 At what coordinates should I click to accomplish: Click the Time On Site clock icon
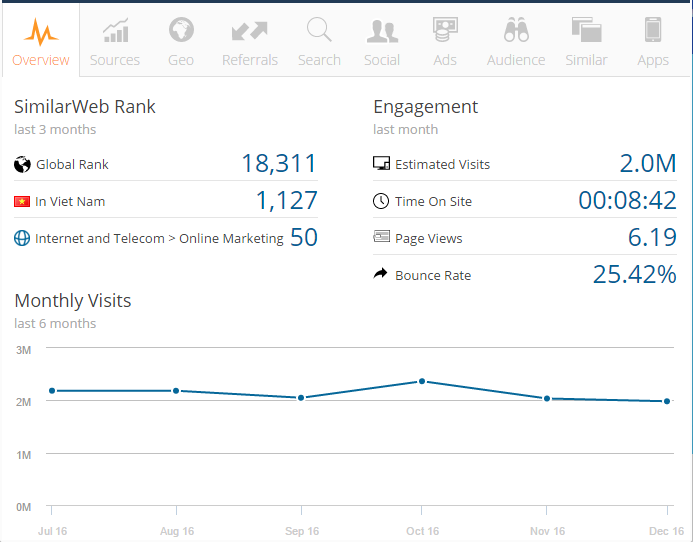coord(381,201)
